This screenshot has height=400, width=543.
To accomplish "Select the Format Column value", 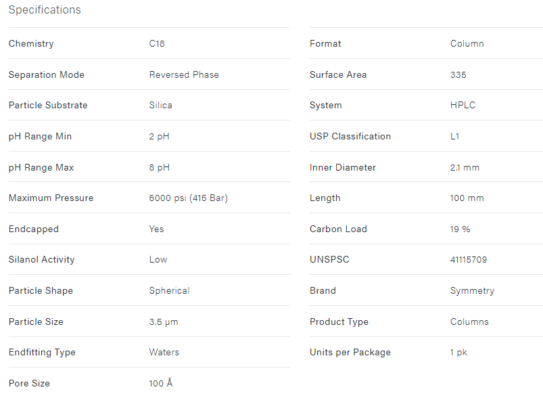I will click(467, 44).
